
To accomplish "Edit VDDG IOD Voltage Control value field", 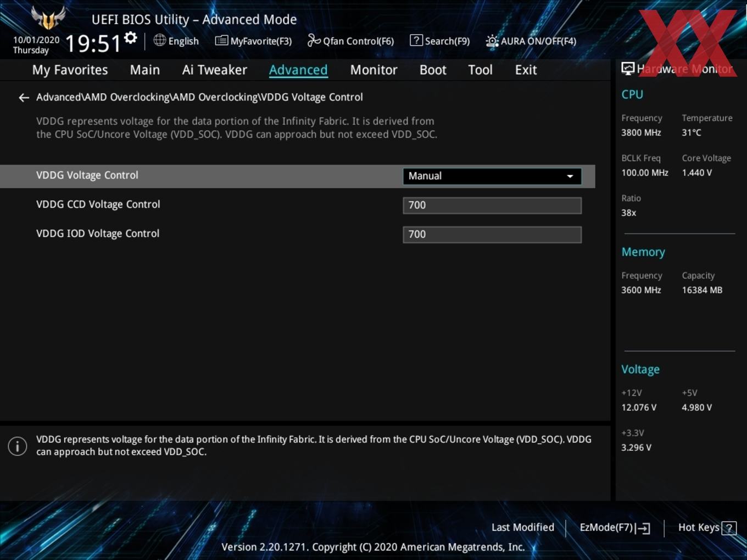I will [x=492, y=234].
